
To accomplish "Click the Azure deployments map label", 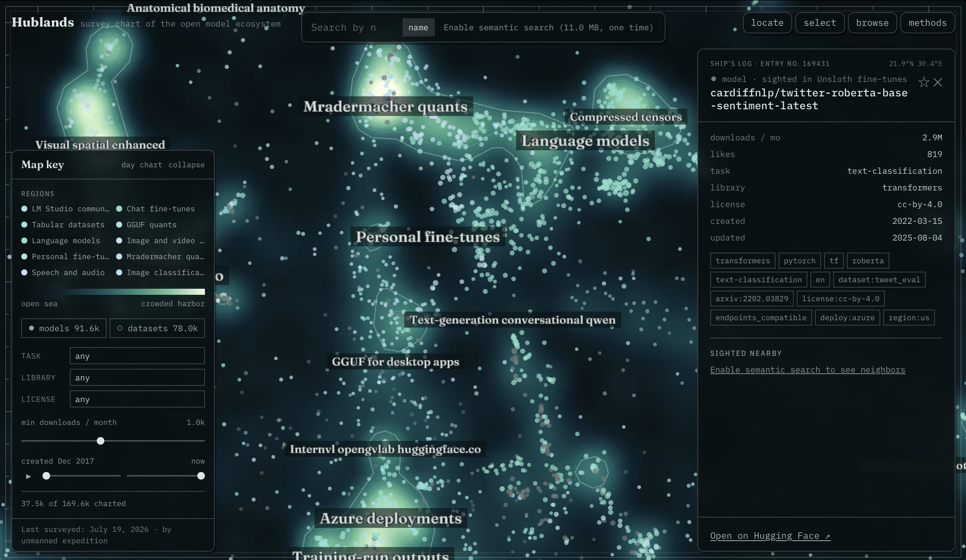I will point(391,518).
